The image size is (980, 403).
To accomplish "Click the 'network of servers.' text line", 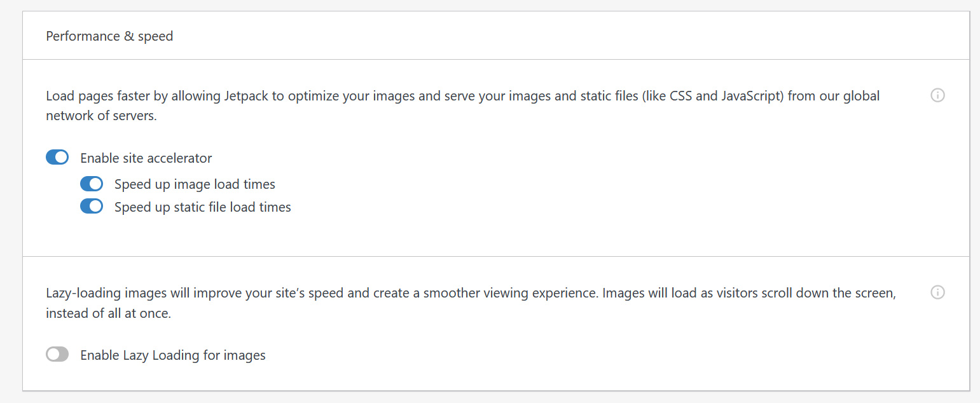I will [101, 116].
